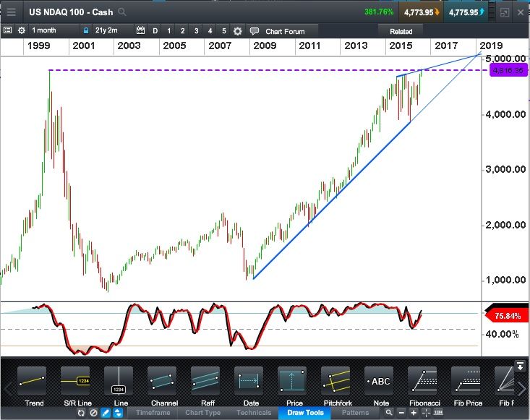Search for a product via the magnifier icon
Image resolution: width=530 pixels, height=420 pixels.
(122, 12)
